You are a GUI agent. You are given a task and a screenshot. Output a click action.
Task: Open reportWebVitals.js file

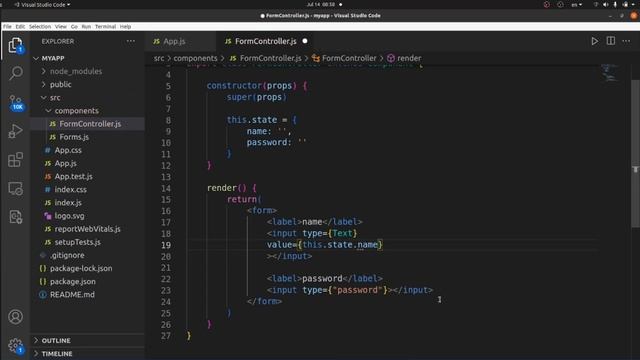88,229
